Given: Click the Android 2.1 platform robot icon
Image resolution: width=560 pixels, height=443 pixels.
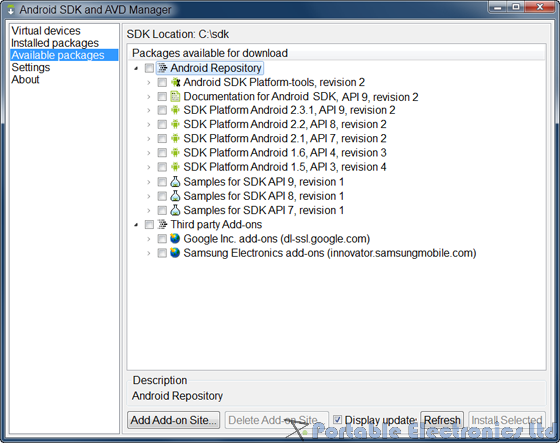Looking at the screenshot, I should pyautogui.click(x=175, y=138).
